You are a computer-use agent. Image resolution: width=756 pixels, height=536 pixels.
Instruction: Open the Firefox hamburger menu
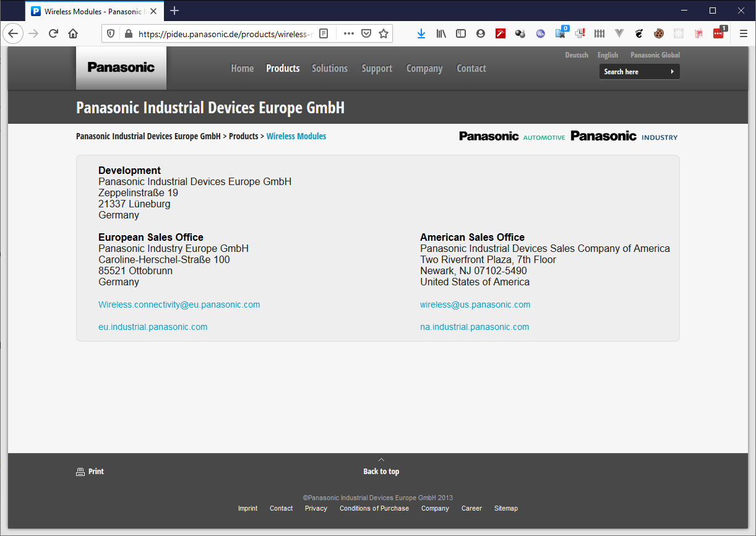pos(744,33)
